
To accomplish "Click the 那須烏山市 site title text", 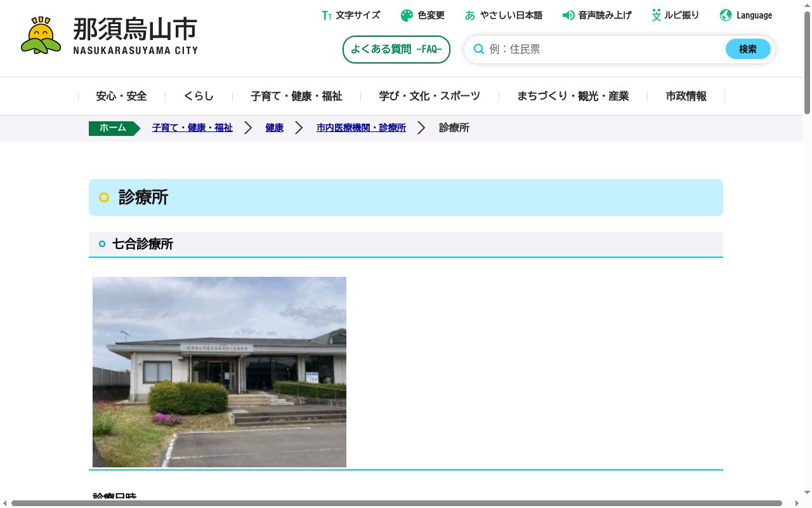I will click(x=135, y=29).
